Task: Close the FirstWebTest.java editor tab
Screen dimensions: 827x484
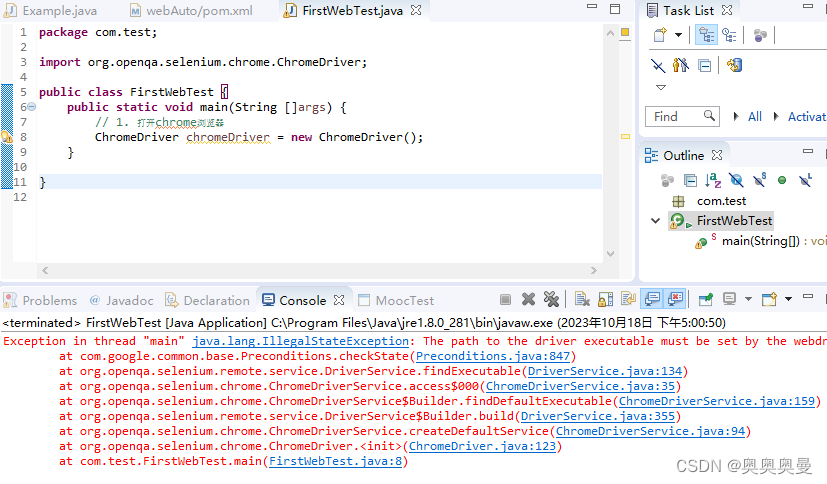Action: (x=416, y=11)
